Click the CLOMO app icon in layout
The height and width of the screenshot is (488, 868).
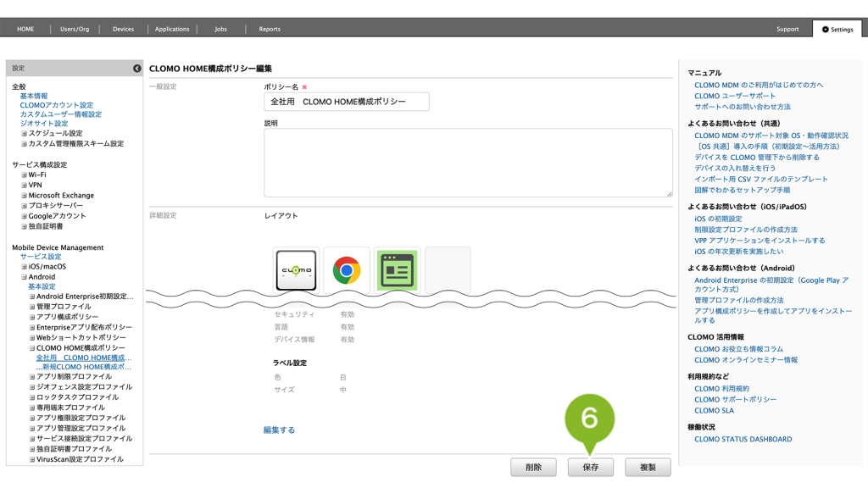click(296, 270)
